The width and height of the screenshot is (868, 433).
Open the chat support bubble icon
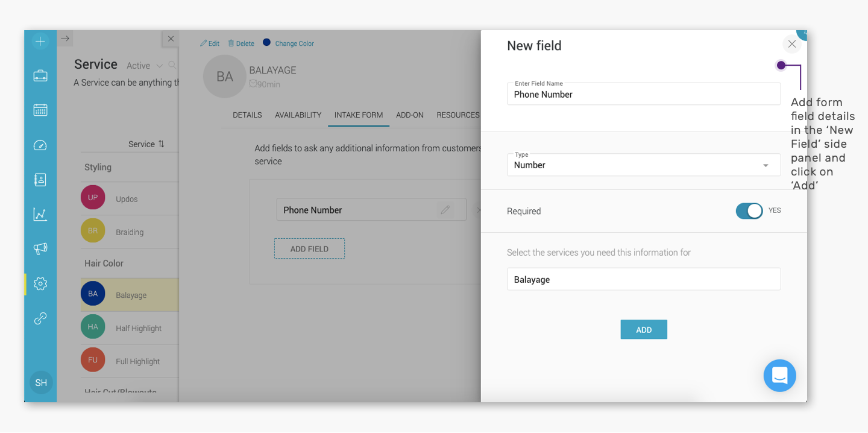pyautogui.click(x=779, y=376)
